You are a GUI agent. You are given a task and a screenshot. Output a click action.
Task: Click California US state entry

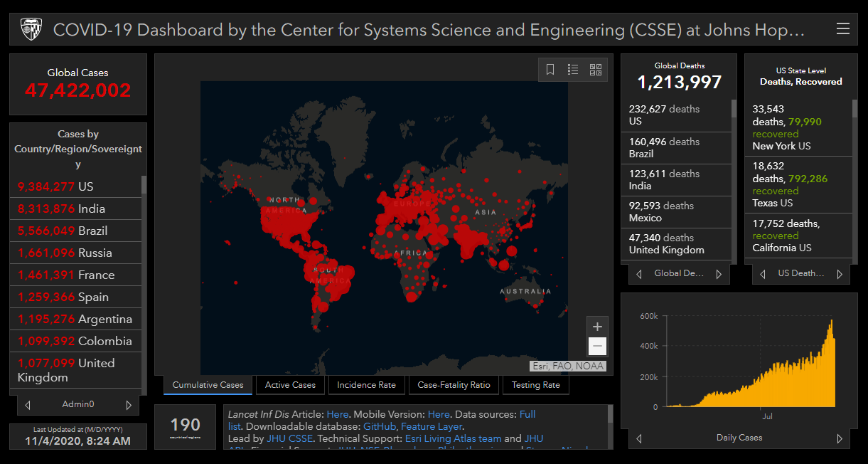click(x=798, y=236)
